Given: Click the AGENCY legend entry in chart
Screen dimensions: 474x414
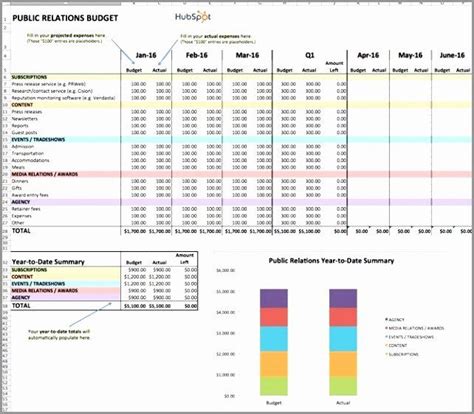Looking at the screenshot, I should tap(395, 320).
